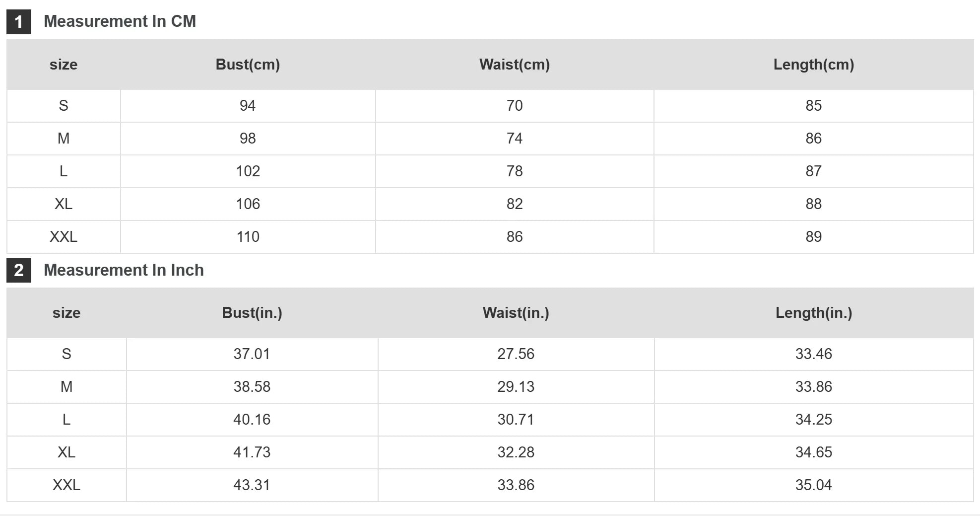Click the Waist(in.) column header

tap(516, 313)
